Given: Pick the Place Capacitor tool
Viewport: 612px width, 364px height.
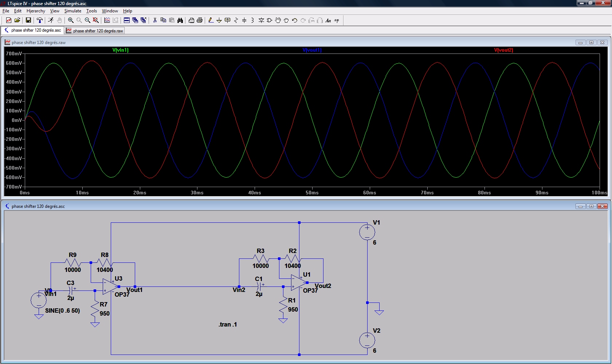Looking at the screenshot, I should click(244, 20).
